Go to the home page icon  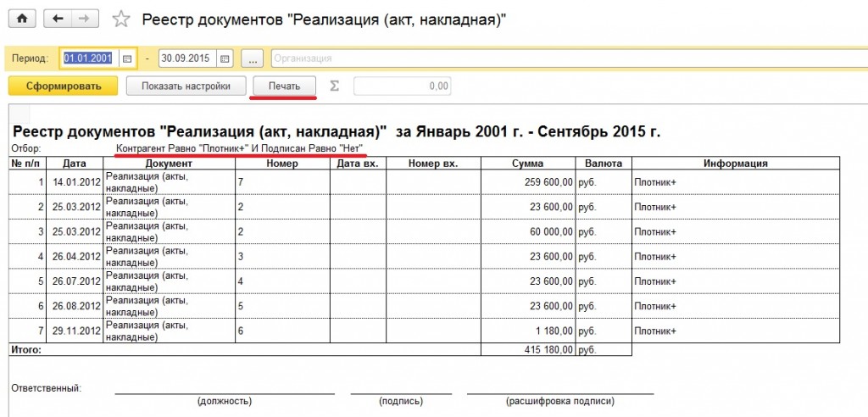22,19
